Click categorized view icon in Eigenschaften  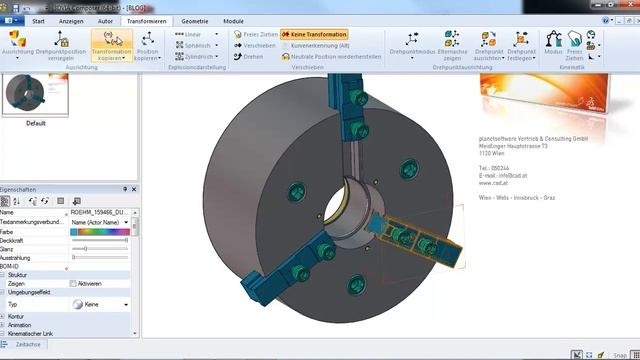click(5, 201)
